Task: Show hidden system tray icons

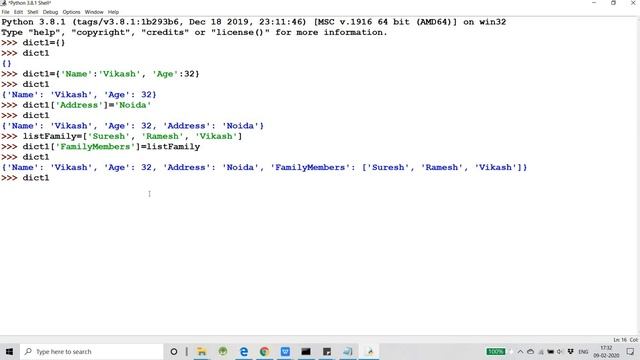Action: (520, 351)
